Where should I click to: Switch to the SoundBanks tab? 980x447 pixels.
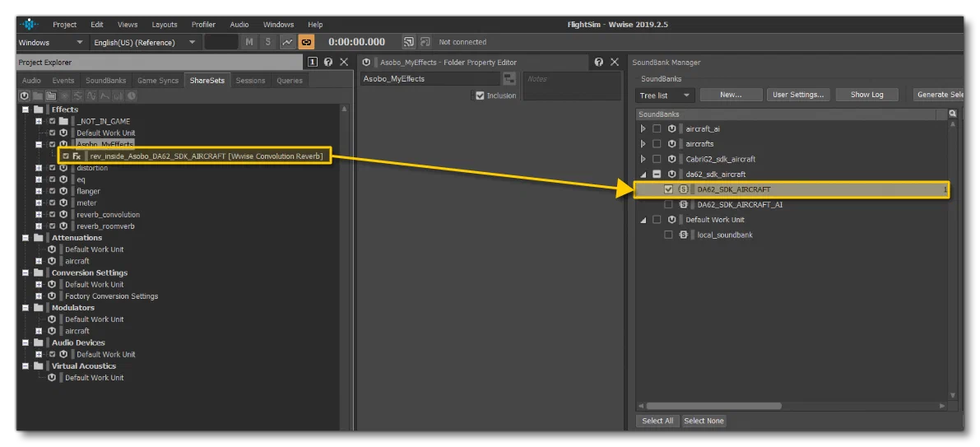point(105,81)
